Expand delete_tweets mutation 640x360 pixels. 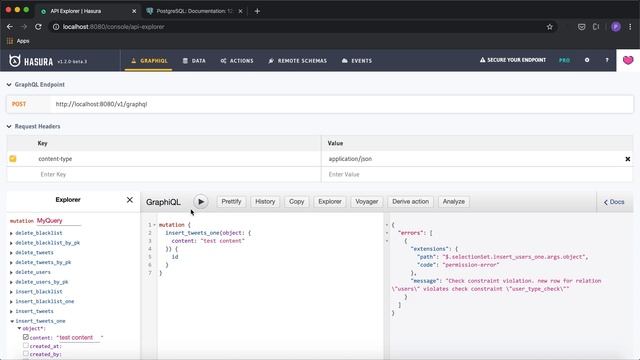[x=11, y=253]
